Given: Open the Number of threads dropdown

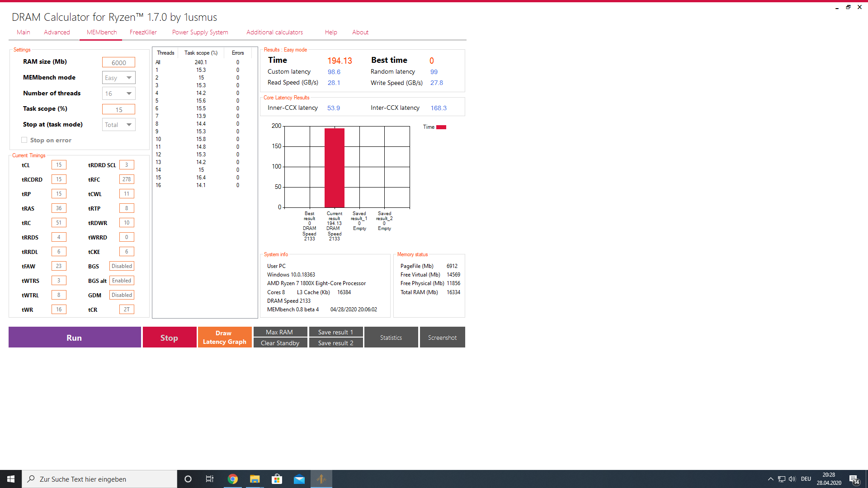Looking at the screenshot, I should [x=119, y=94].
